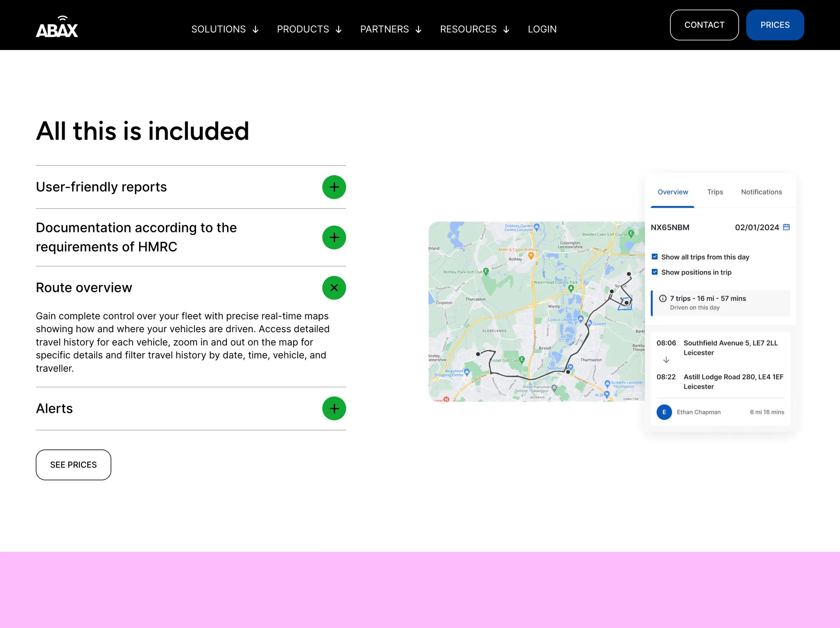Click Rothley Park Golf Club pin
This screenshot has height=628, width=840.
point(486,271)
